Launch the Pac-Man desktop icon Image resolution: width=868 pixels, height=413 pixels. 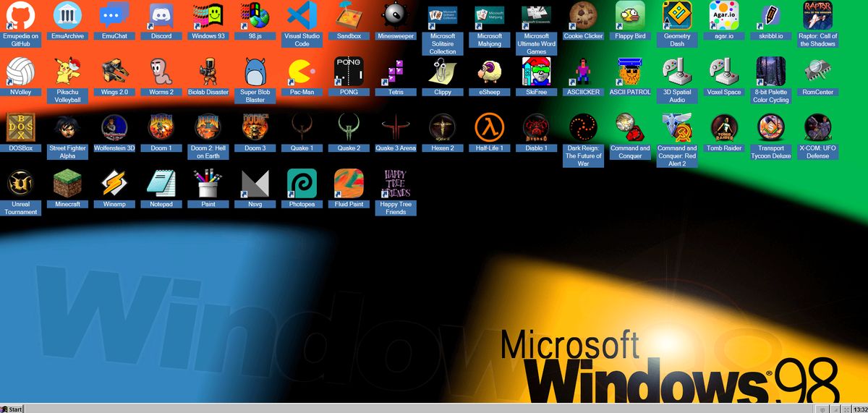[x=302, y=72]
